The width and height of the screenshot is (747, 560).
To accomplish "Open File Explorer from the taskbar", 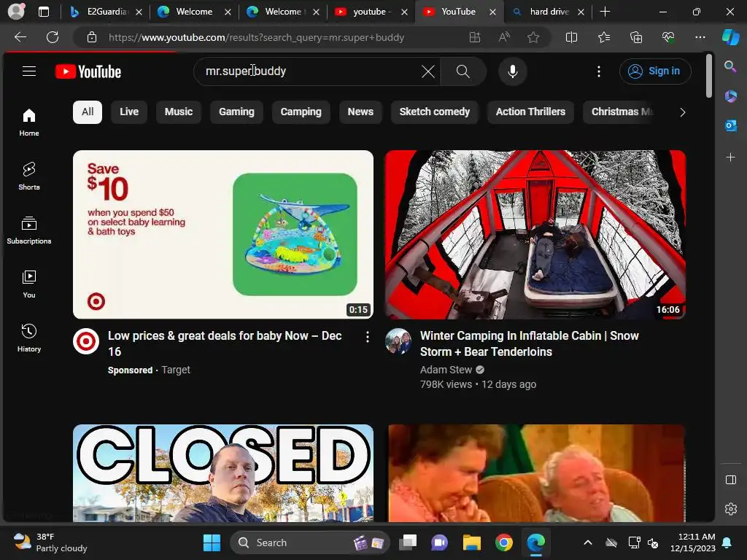I will [x=472, y=542].
